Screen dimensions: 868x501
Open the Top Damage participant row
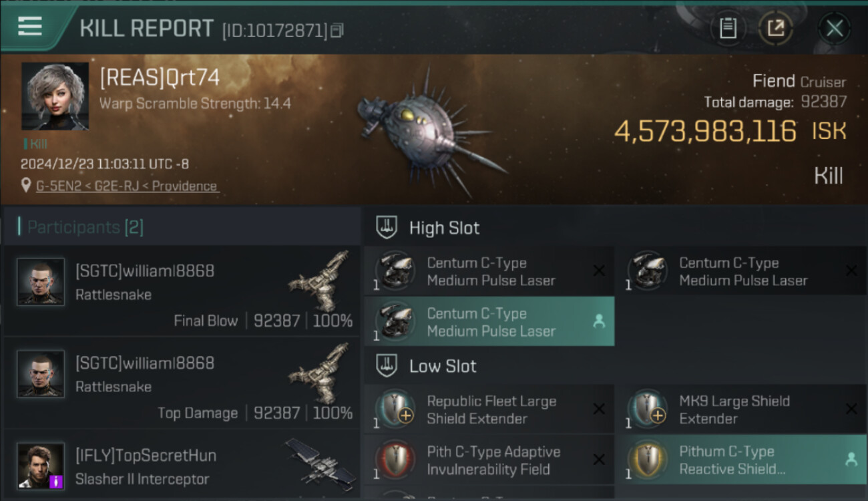coord(182,383)
